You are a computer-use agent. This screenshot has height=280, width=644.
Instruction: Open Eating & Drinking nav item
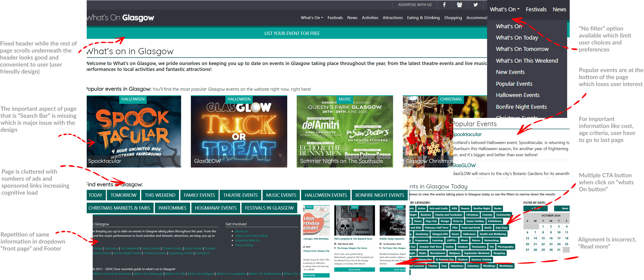point(423,18)
